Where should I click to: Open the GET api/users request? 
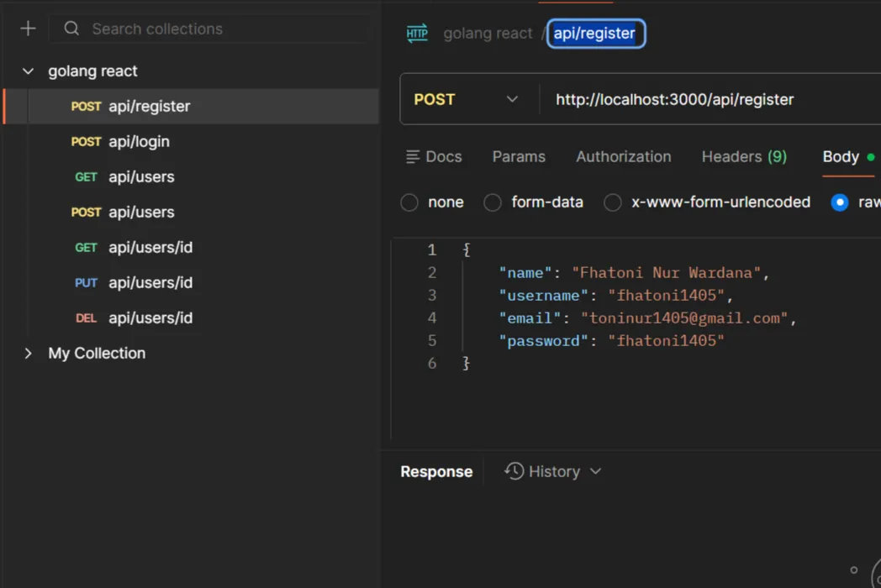[x=191, y=177]
